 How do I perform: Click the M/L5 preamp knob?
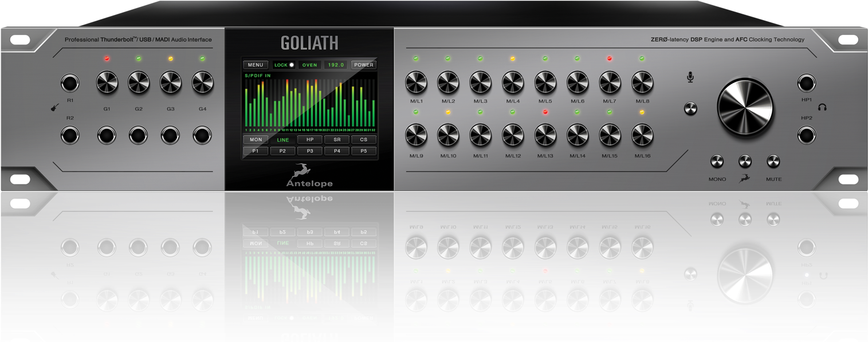[x=545, y=83]
